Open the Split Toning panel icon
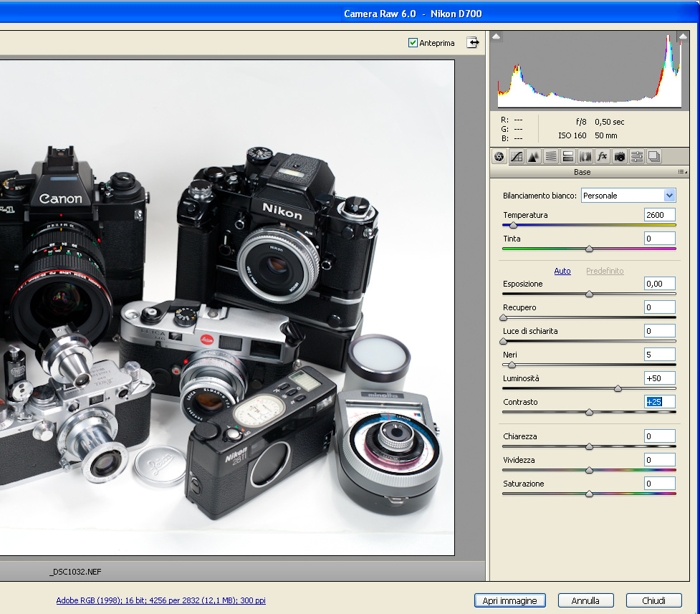This screenshot has width=700, height=614. click(568, 157)
